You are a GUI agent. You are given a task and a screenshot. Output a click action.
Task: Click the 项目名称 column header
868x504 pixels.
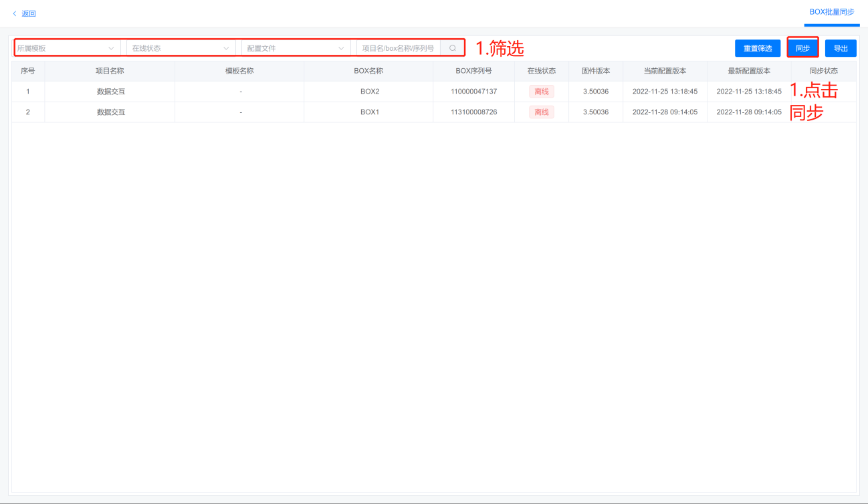(110, 71)
